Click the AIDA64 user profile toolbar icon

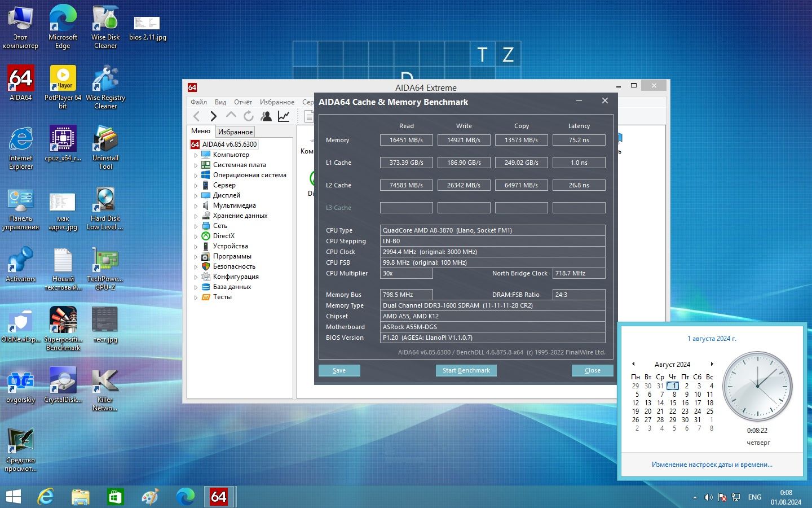(x=266, y=116)
